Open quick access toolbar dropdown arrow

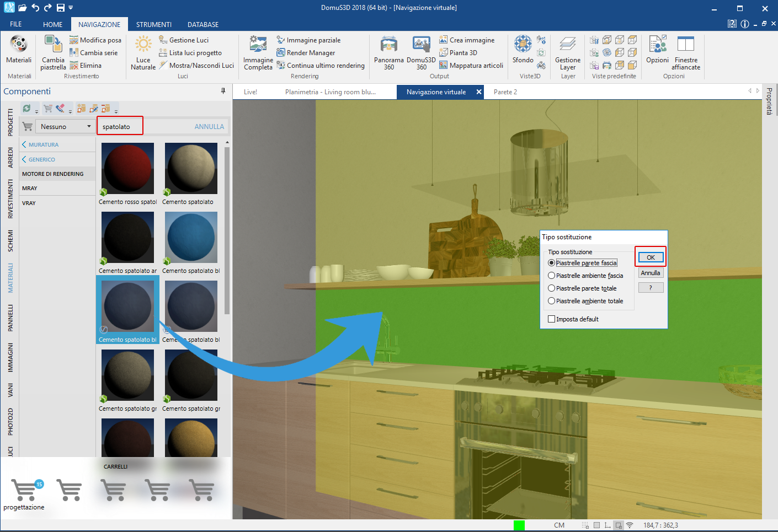71,8
